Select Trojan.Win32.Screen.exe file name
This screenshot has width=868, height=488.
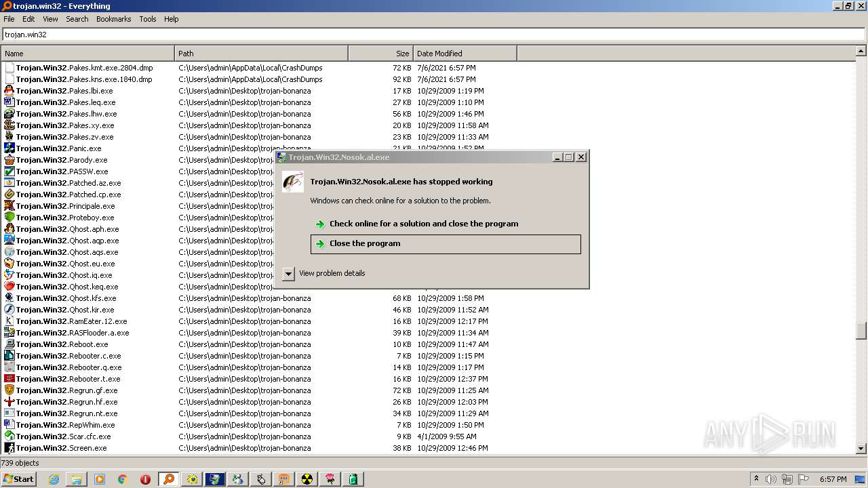61,448
